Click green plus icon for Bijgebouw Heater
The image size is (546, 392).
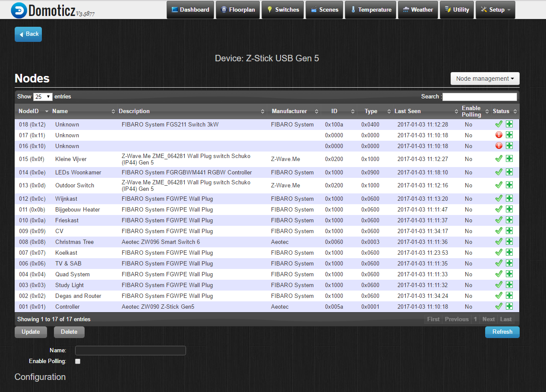(509, 209)
